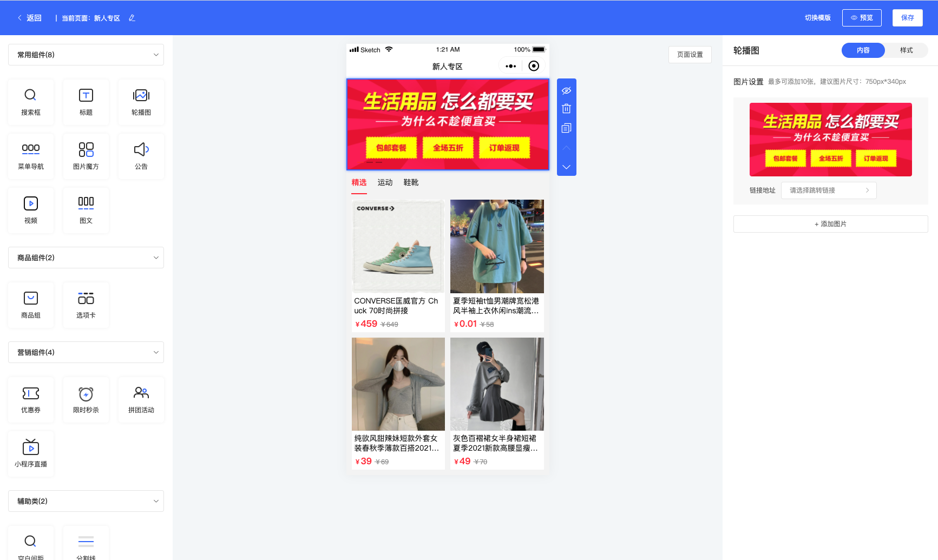
Task: Hide the banner using the eye icon
Action: pos(566,90)
